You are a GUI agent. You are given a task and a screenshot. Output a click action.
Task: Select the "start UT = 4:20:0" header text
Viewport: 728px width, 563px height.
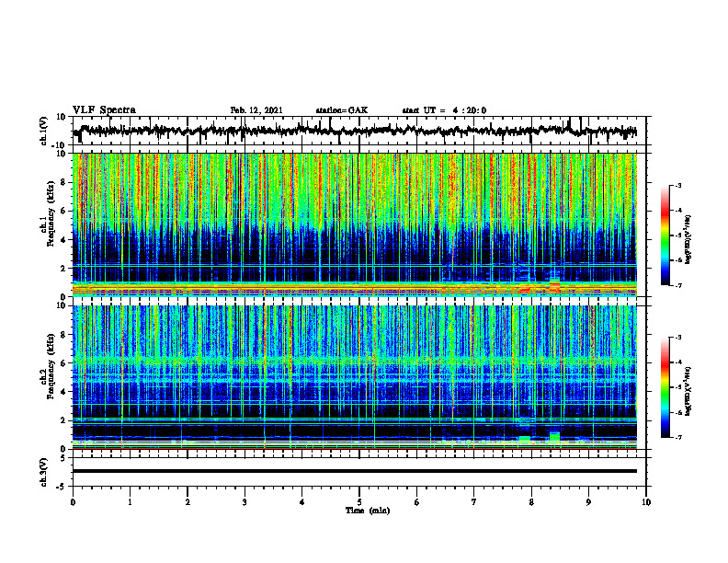click(x=444, y=110)
